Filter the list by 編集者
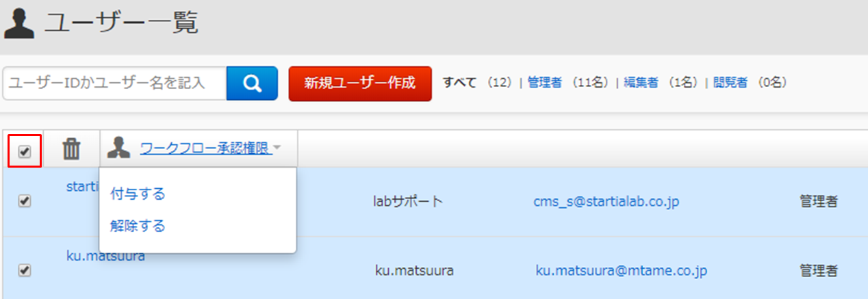The height and width of the screenshot is (299, 868). [641, 83]
